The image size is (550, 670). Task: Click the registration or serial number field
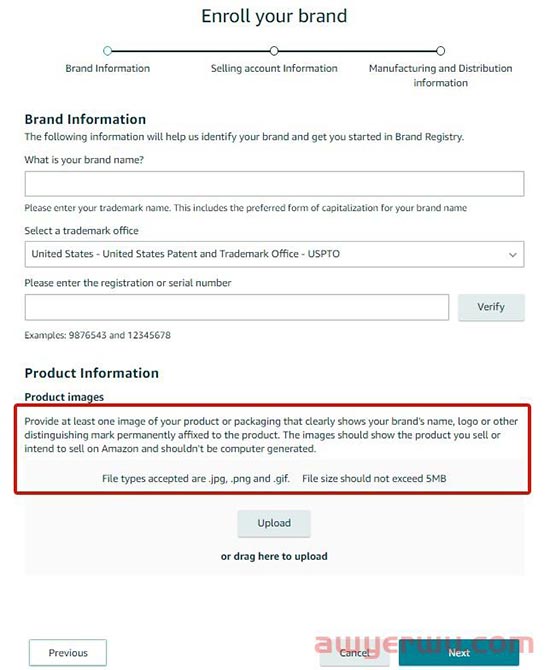(x=237, y=307)
